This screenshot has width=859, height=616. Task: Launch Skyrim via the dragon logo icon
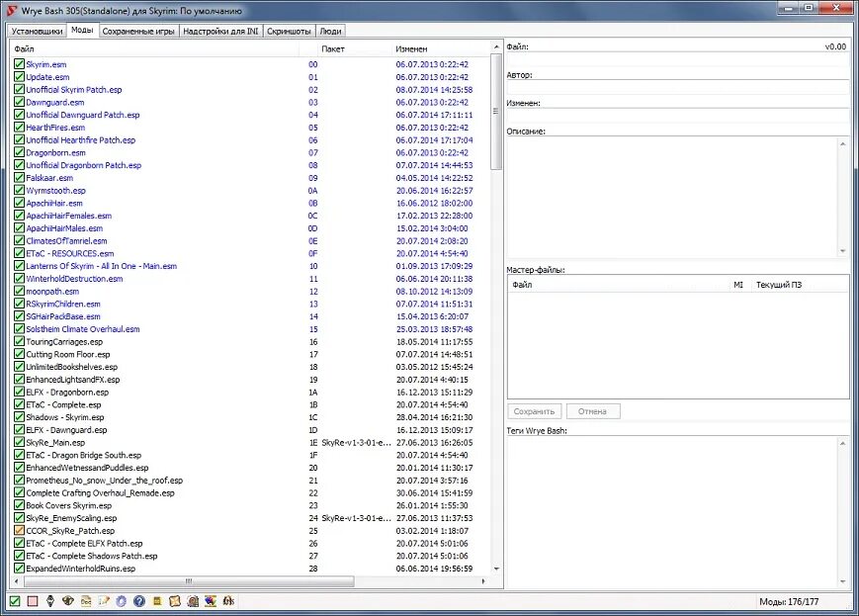coord(50,601)
